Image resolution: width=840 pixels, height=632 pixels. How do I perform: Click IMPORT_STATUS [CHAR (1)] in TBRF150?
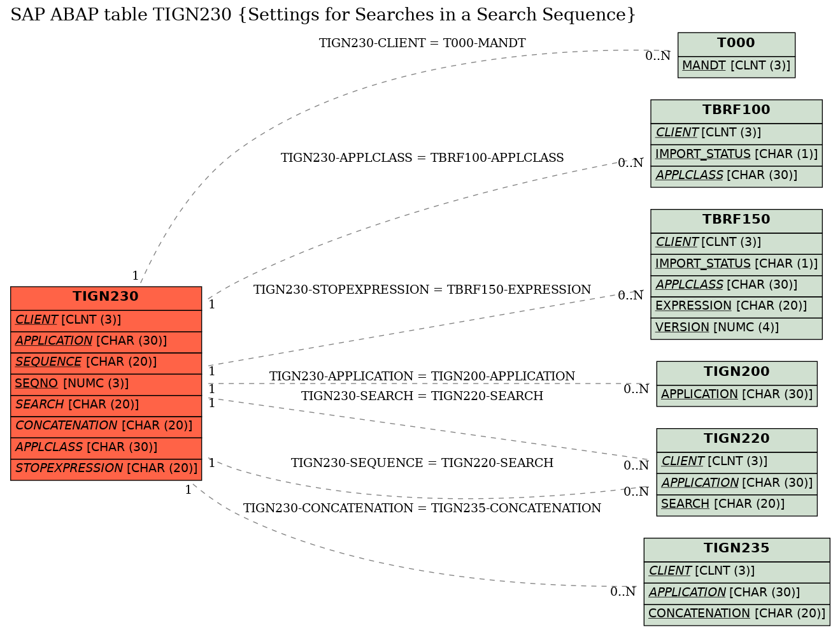(x=736, y=264)
